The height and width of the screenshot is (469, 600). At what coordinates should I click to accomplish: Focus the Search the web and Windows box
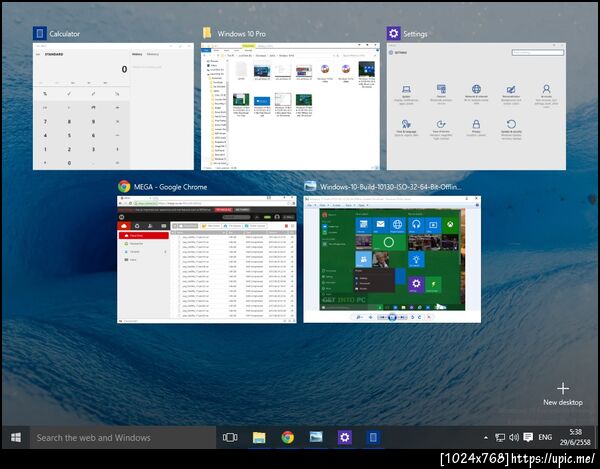123,437
